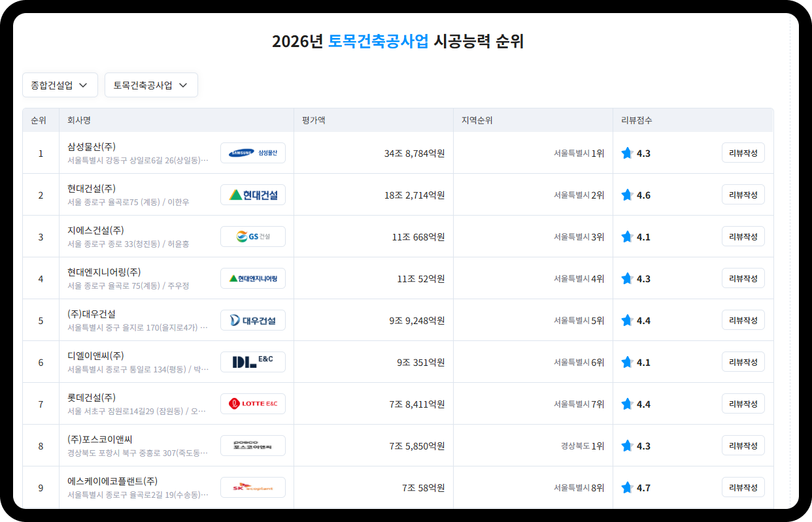This screenshot has height=522, width=812.
Task: Click the 11조 668억원 amount
Action: pos(418,237)
